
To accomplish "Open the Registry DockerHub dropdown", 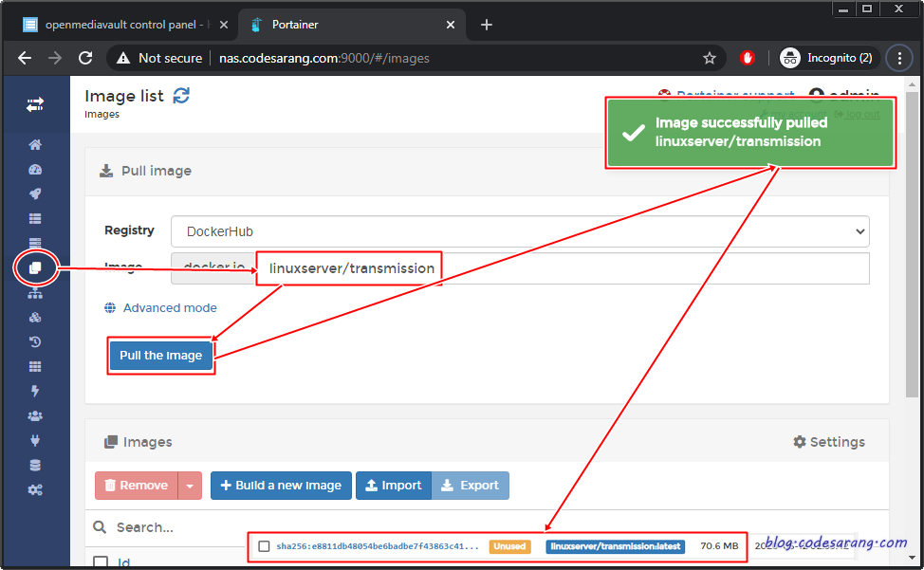I will click(x=520, y=231).
